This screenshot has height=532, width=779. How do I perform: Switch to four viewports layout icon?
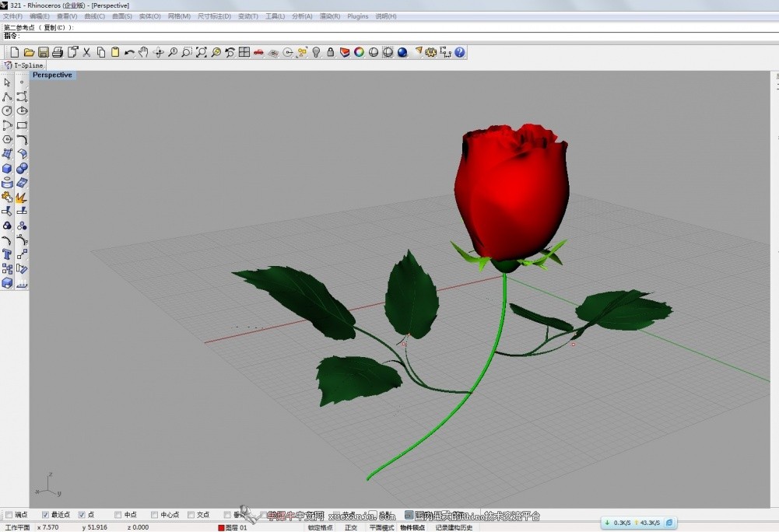[244, 52]
